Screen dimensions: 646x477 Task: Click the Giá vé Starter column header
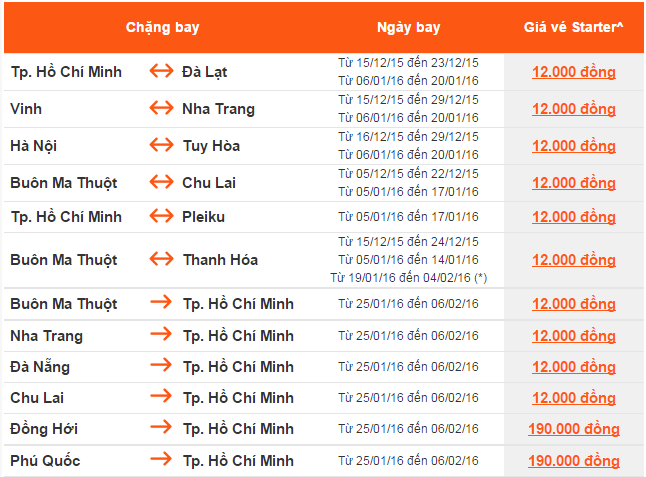click(573, 27)
